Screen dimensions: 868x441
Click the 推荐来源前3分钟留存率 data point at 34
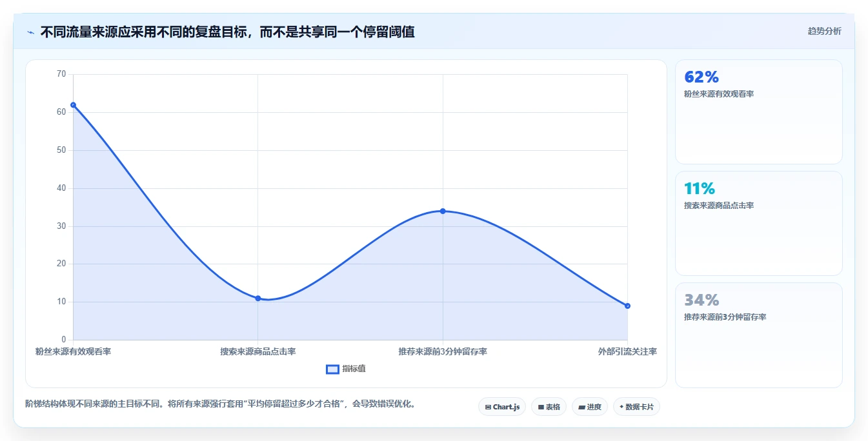[x=443, y=211]
